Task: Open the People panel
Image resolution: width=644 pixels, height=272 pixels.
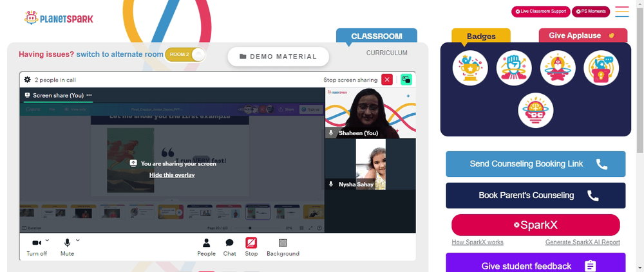Action: point(206,248)
